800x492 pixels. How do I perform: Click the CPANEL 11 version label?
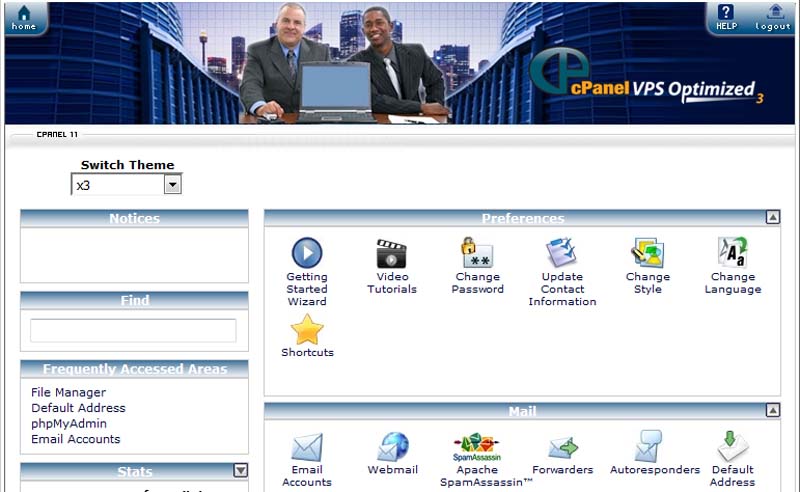click(x=57, y=134)
